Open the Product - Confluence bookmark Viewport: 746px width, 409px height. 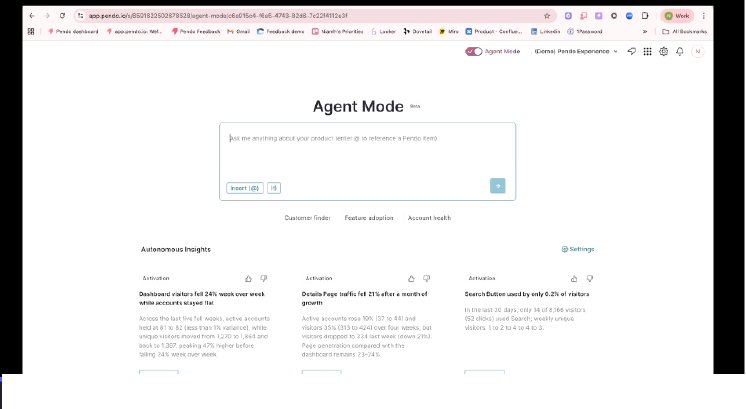click(494, 31)
